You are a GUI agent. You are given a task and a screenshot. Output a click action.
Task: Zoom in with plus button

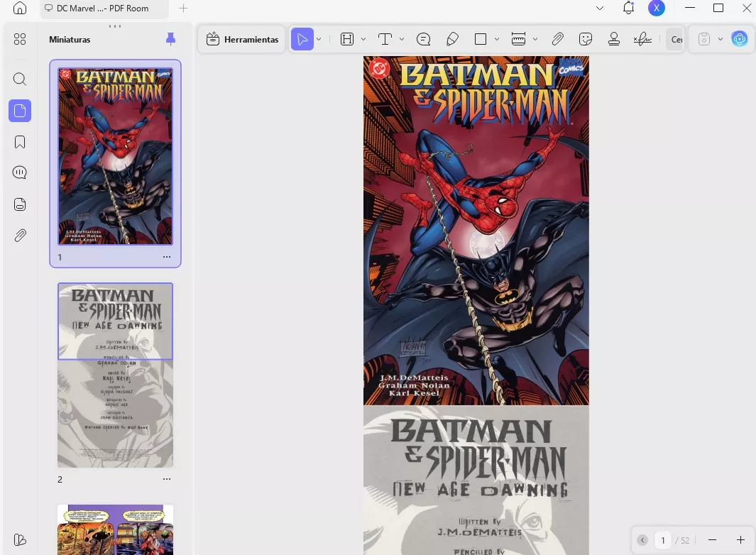tap(740, 540)
